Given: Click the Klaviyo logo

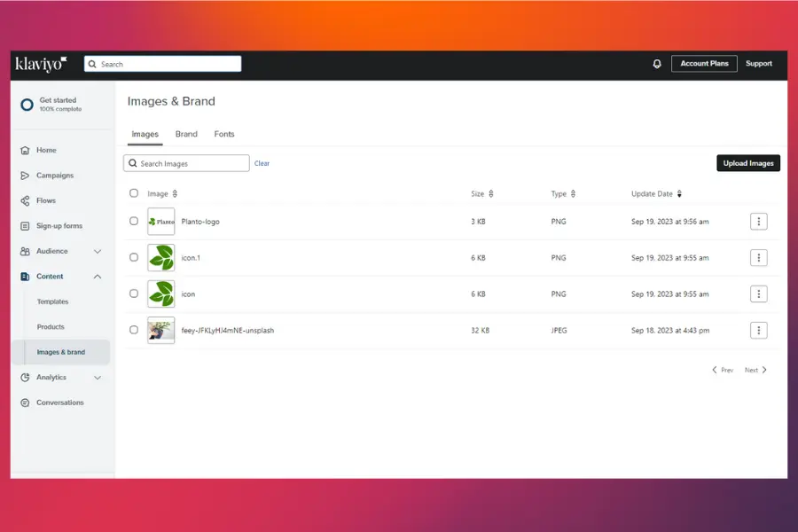Looking at the screenshot, I should tap(41, 64).
